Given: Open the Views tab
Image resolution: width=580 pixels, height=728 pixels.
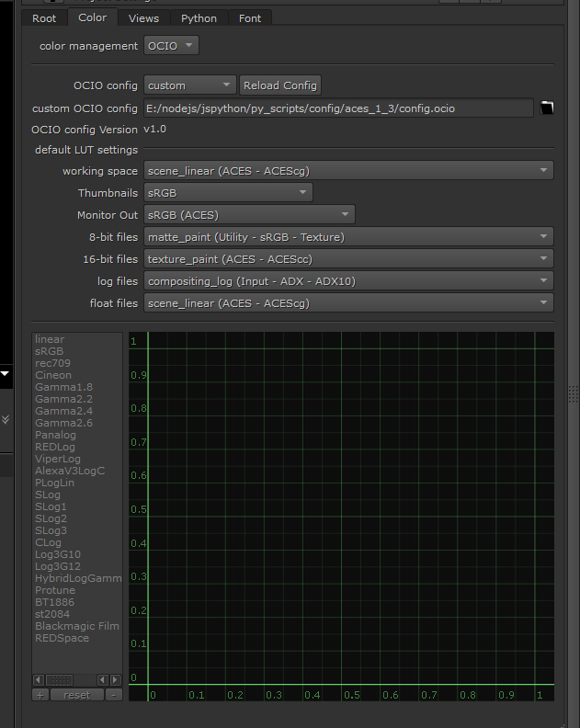Looking at the screenshot, I should point(143,18).
